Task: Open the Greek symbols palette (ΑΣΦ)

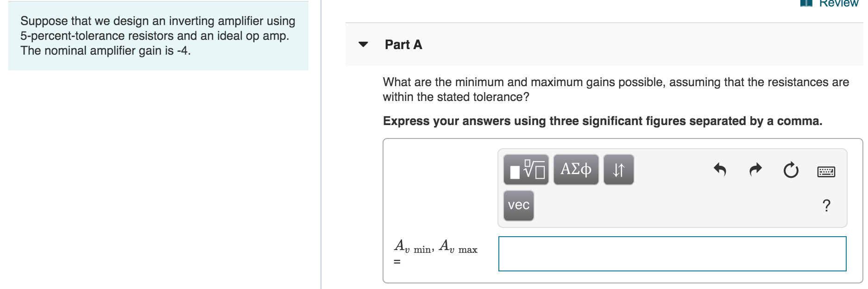Action: (576, 169)
